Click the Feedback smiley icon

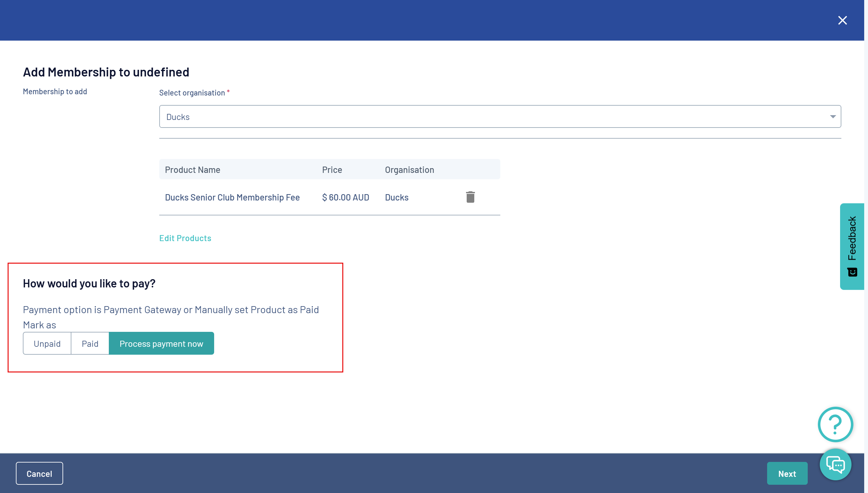click(x=852, y=272)
